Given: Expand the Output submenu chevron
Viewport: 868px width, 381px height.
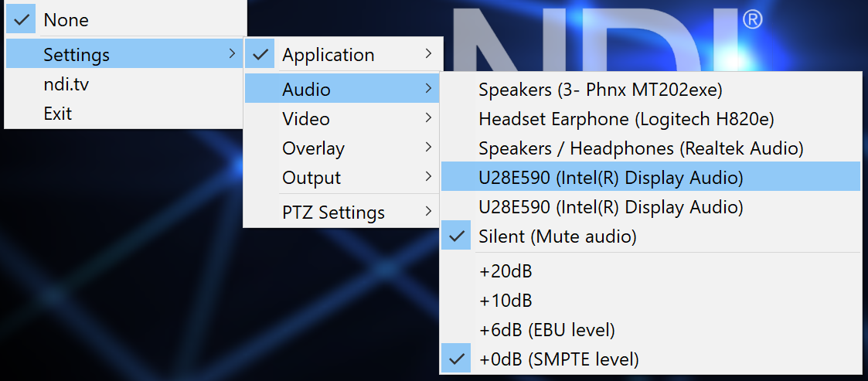Looking at the screenshot, I should [x=428, y=177].
